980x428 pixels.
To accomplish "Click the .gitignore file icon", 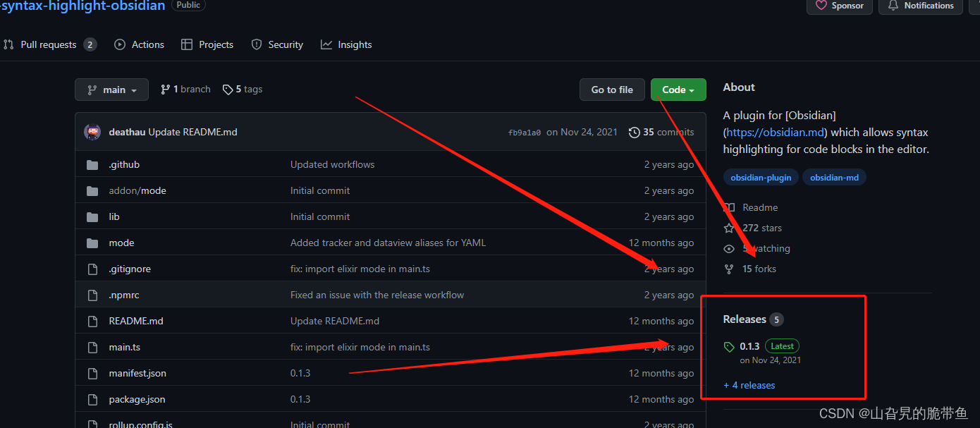I will (x=92, y=269).
